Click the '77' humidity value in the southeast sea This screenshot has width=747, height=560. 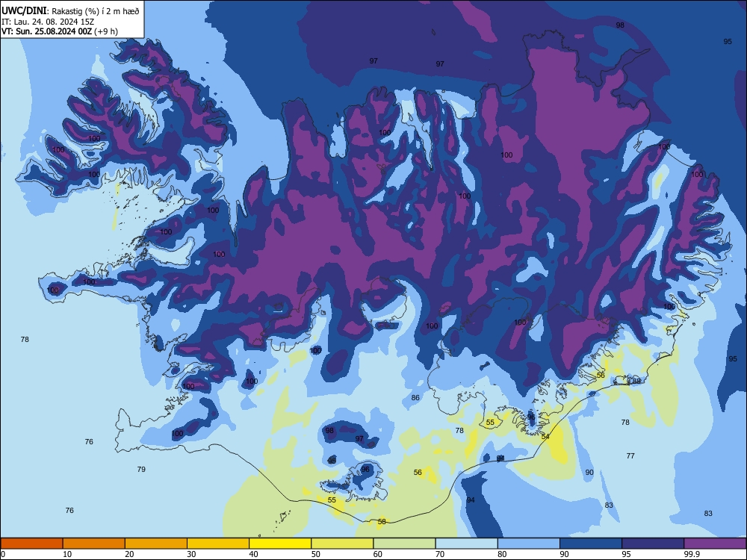tap(630, 455)
